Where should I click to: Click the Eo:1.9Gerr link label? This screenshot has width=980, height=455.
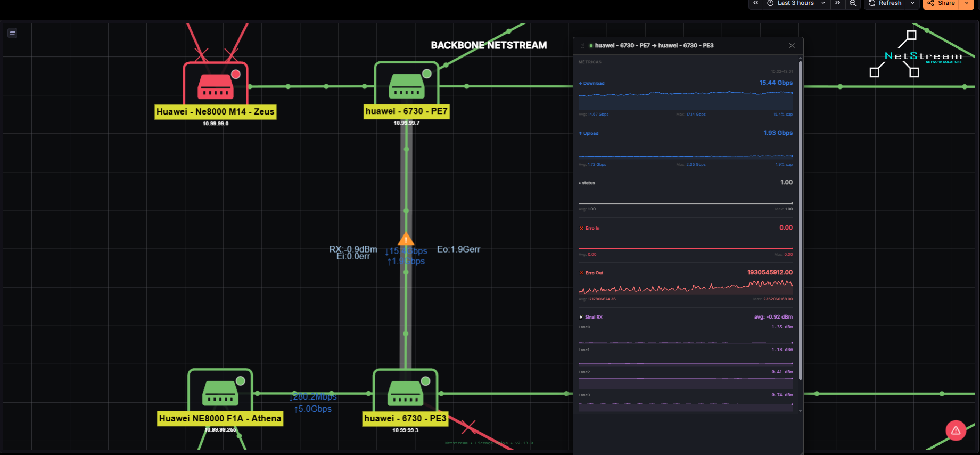458,249
